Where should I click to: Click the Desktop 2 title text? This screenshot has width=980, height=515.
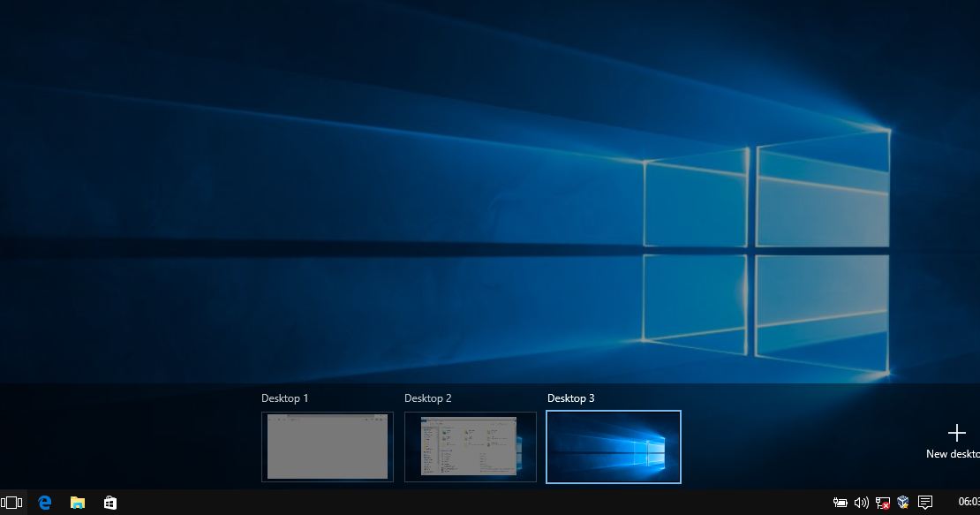click(428, 398)
